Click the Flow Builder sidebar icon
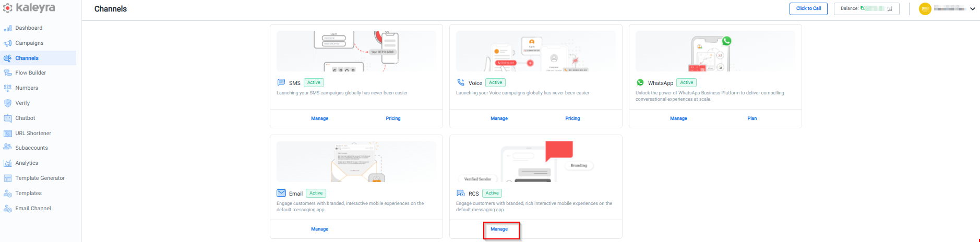 pos(8,73)
